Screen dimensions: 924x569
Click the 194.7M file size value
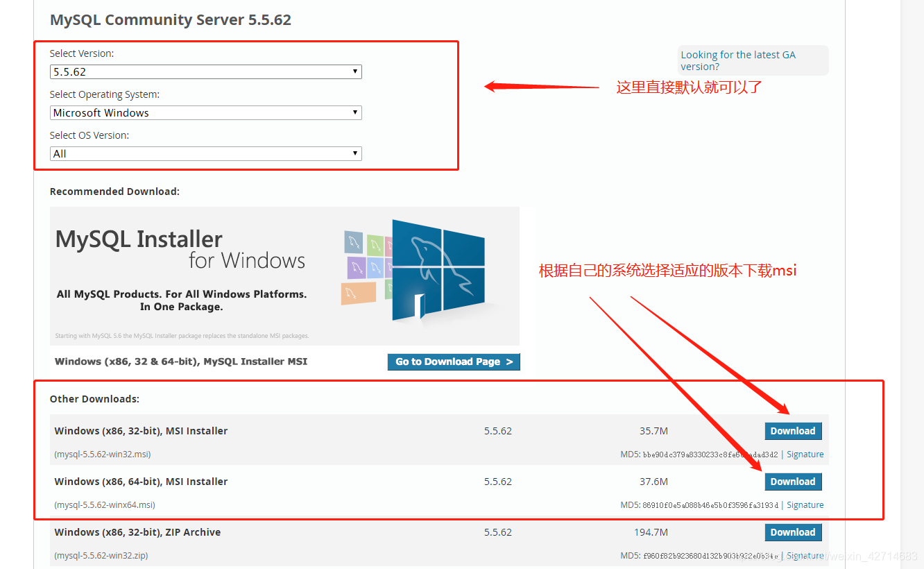click(x=651, y=532)
